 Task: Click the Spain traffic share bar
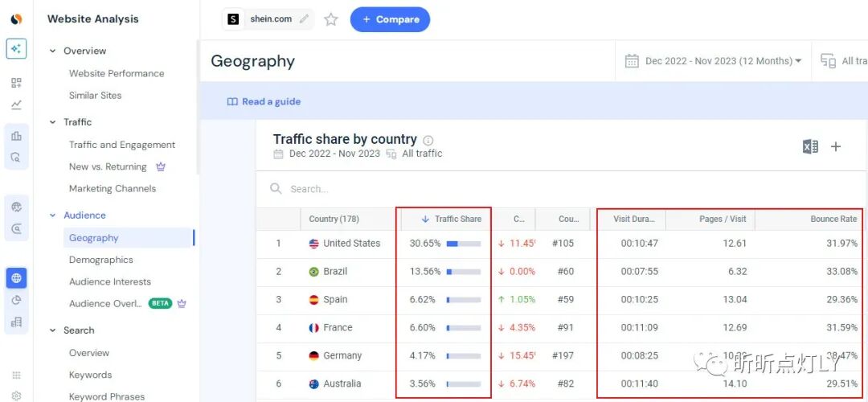[x=464, y=300]
